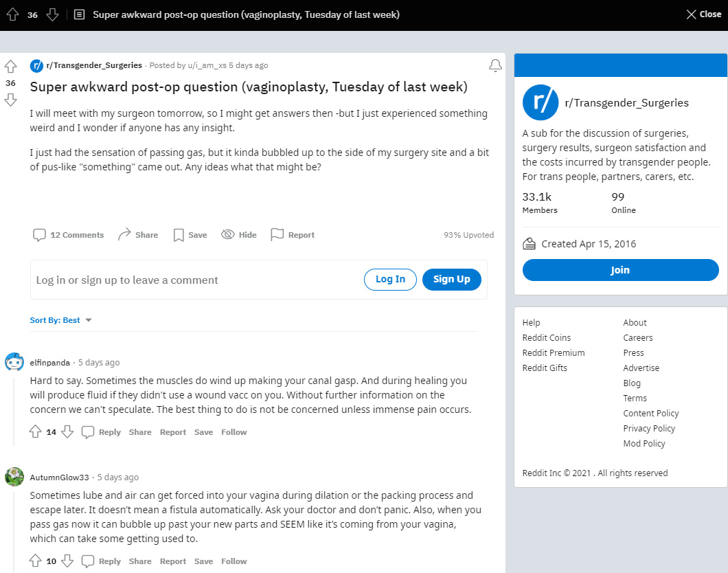Join the r/Transgender_Surgeries community

tap(620, 270)
